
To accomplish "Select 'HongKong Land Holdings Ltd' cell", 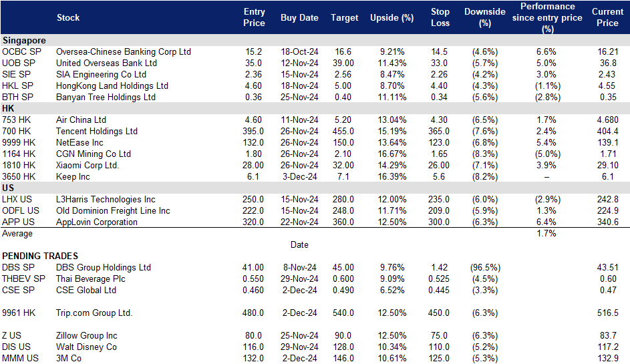I will coord(112,85).
